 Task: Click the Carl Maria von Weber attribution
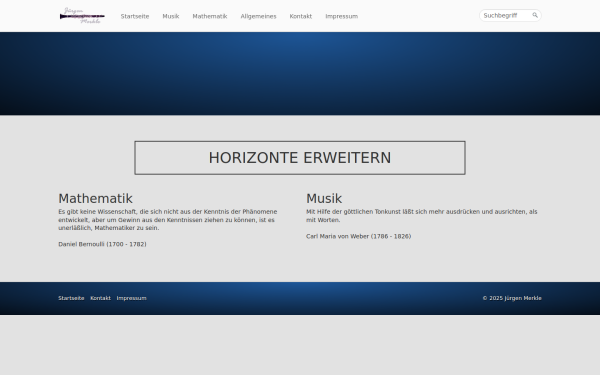359,236
